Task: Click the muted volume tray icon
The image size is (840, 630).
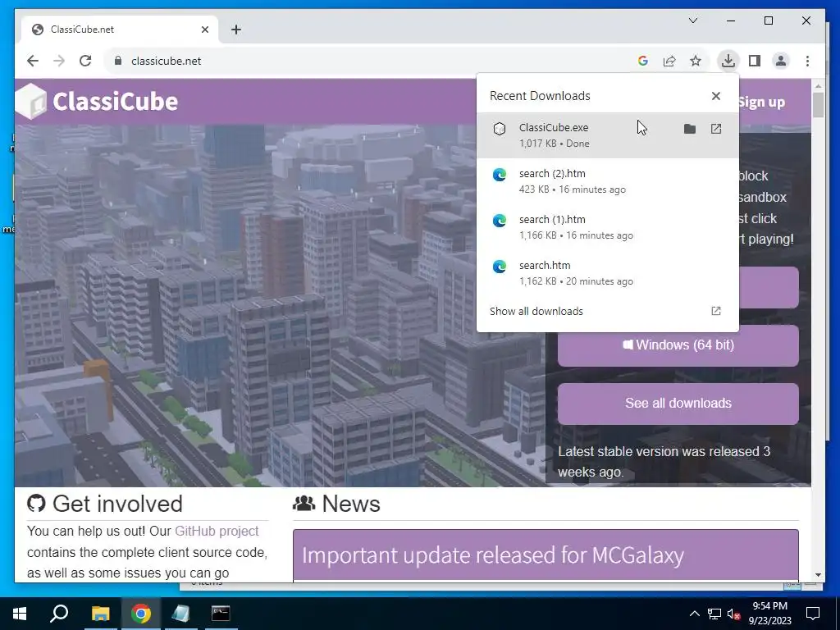Action: pos(733,614)
